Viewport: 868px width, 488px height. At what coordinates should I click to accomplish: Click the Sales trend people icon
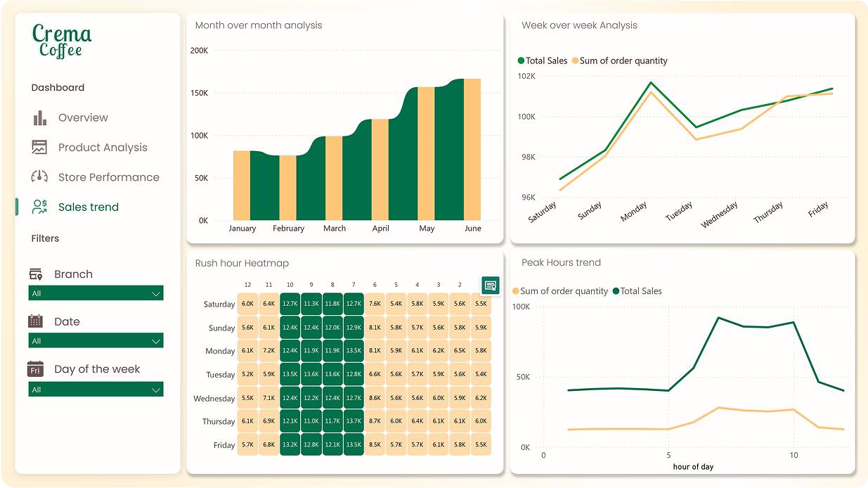pyautogui.click(x=39, y=207)
